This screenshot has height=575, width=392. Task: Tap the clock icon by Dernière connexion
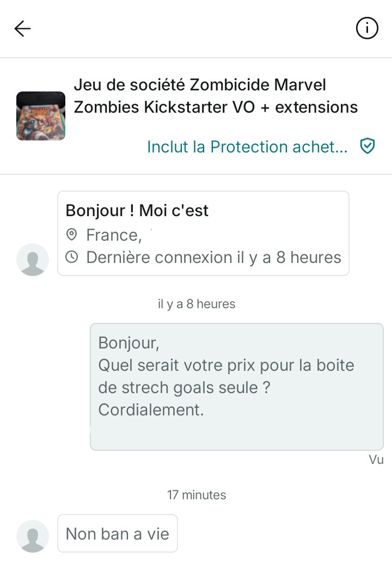tap(71, 257)
